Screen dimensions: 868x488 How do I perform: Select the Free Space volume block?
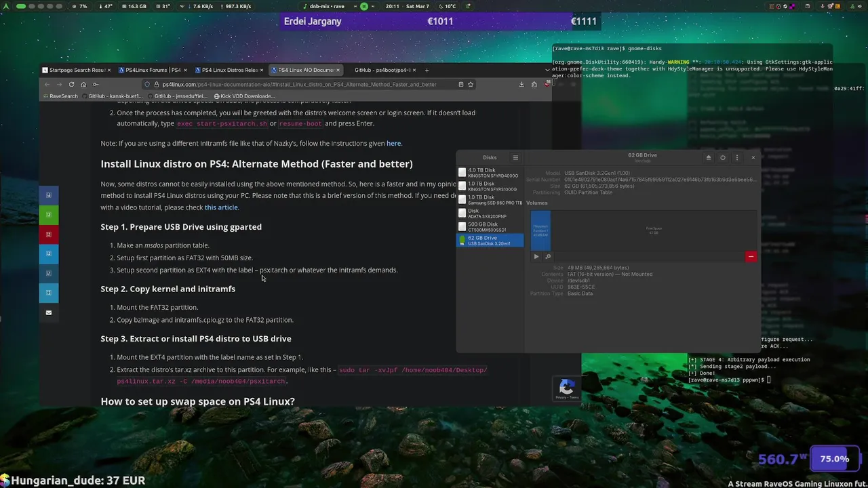[x=654, y=230]
